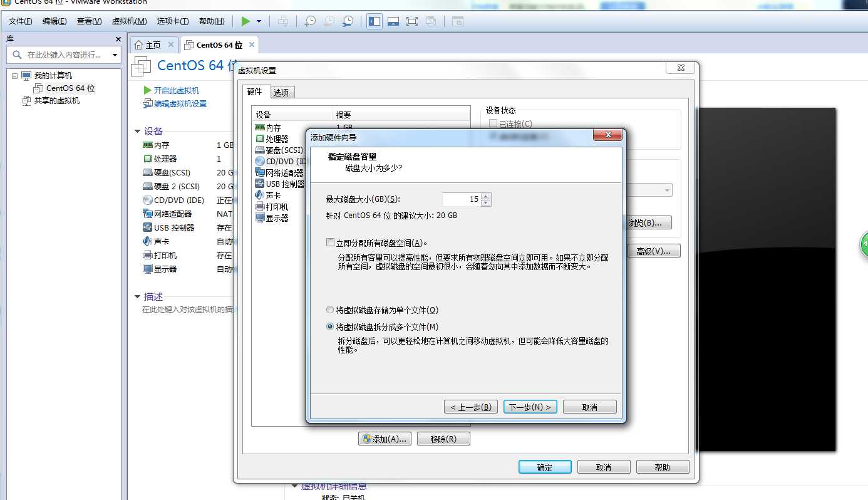Click the send Ctrl+Alt+Del toolbar icon
This screenshot has width=868, height=500.
283,21
